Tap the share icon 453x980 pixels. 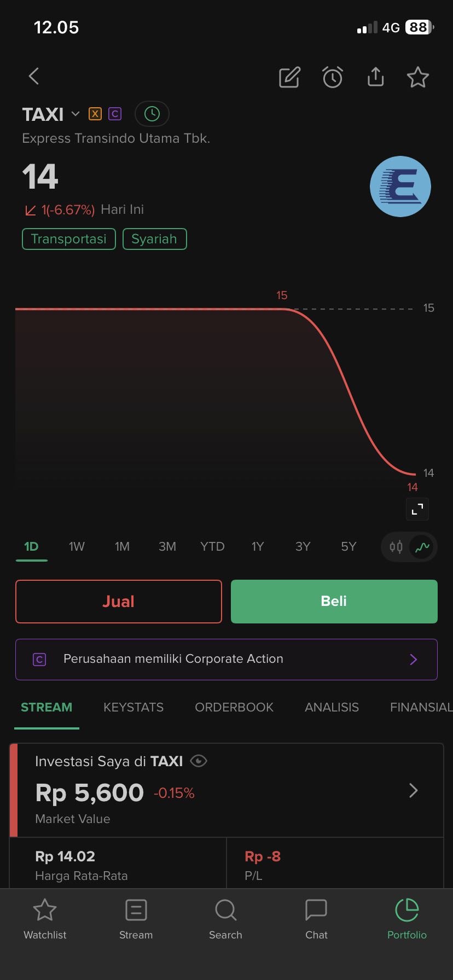[x=375, y=77]
